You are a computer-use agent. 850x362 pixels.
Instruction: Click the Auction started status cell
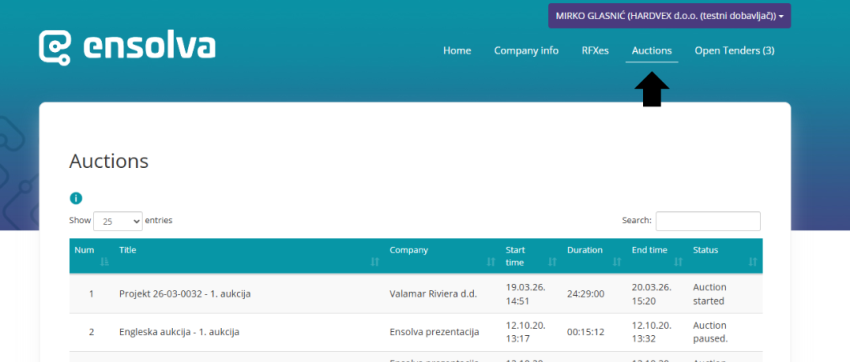point(710,294)
